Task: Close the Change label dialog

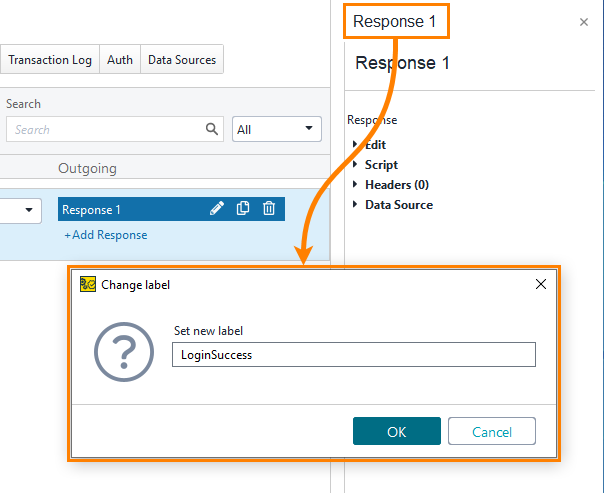Action: pos(541,284)
